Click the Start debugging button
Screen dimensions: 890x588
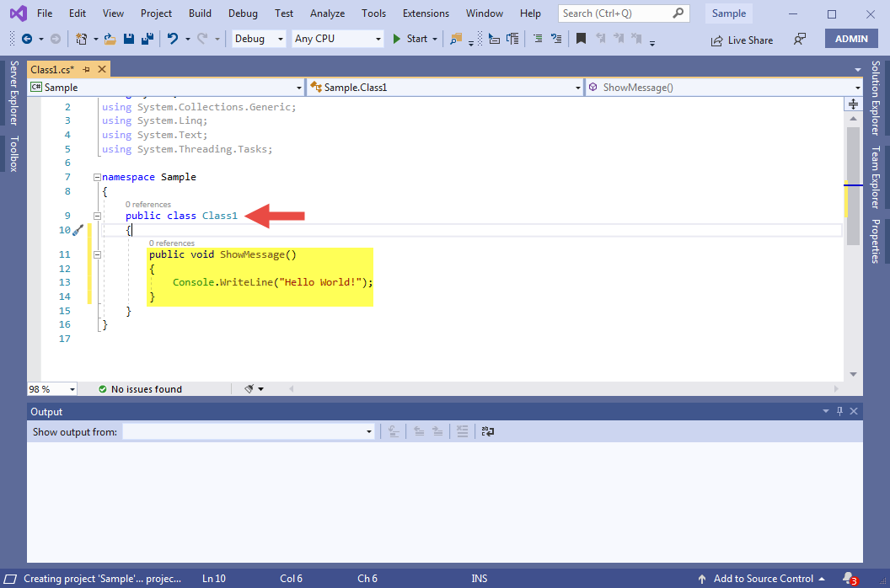point(410,39)
